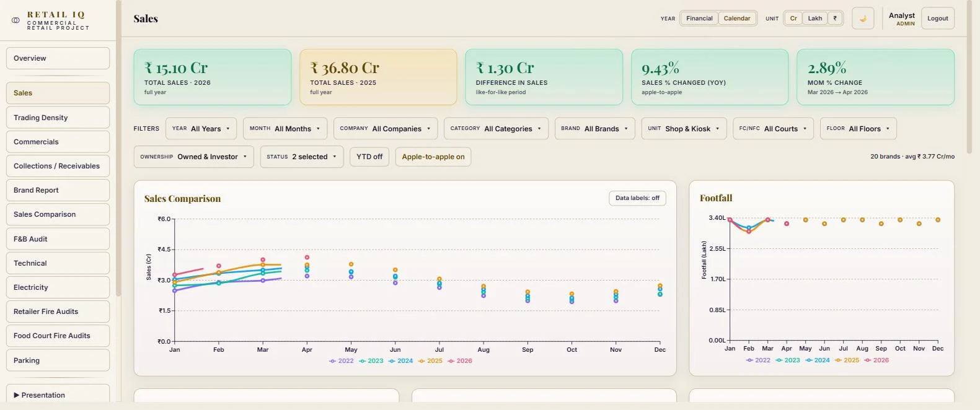Open the Month All Months dropdown
Viewport: 980px width, 410px height.
(285, 129)
